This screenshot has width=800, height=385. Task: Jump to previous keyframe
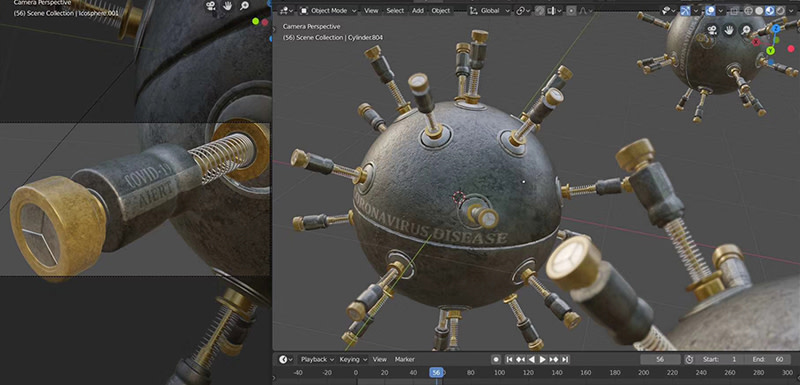click(520, 359)
